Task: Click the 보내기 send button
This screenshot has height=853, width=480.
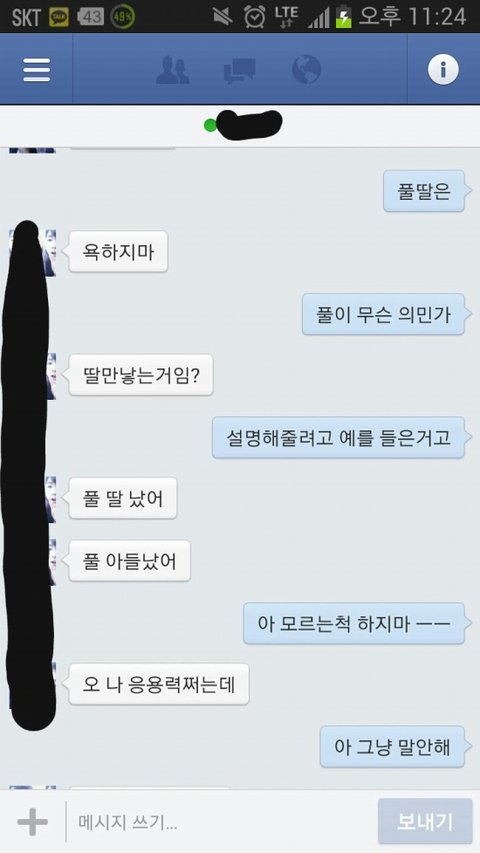Action: click(425, 821)
